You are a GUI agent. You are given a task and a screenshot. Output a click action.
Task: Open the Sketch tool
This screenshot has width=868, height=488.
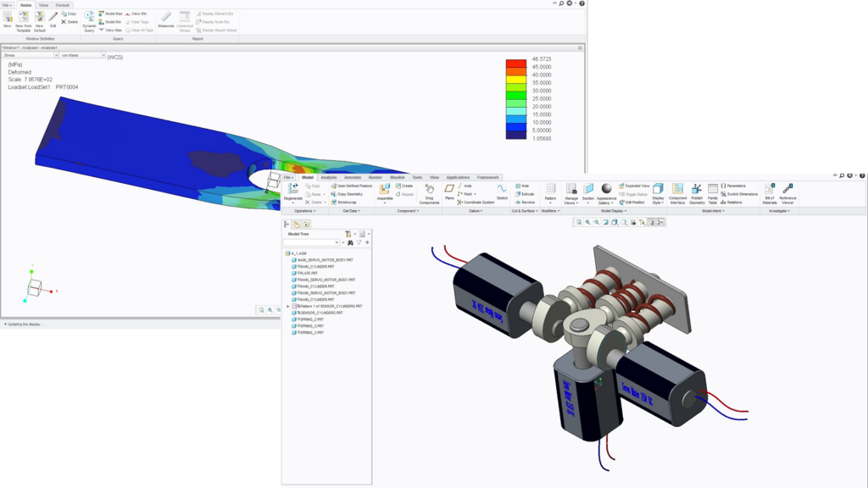(x=501, y=188)
